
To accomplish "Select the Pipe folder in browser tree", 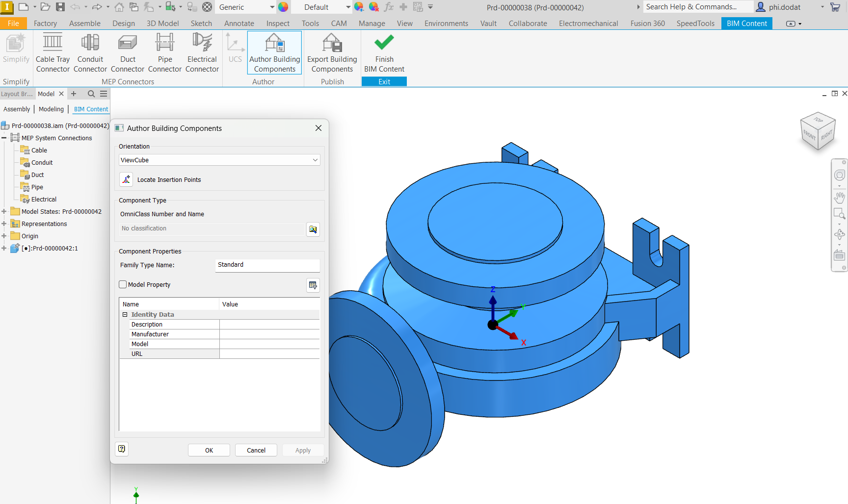I will 37,187.
